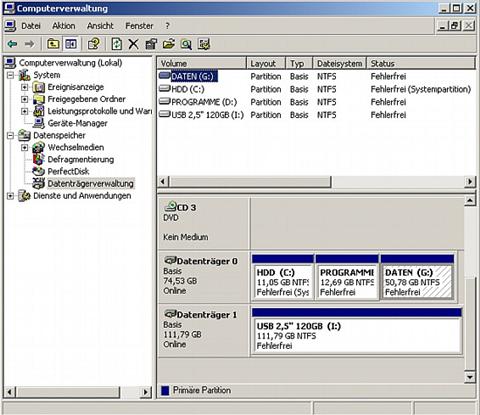Open the Ansicht menu
The width and height of the screenshot is (480, 415).
coord(100,26)
